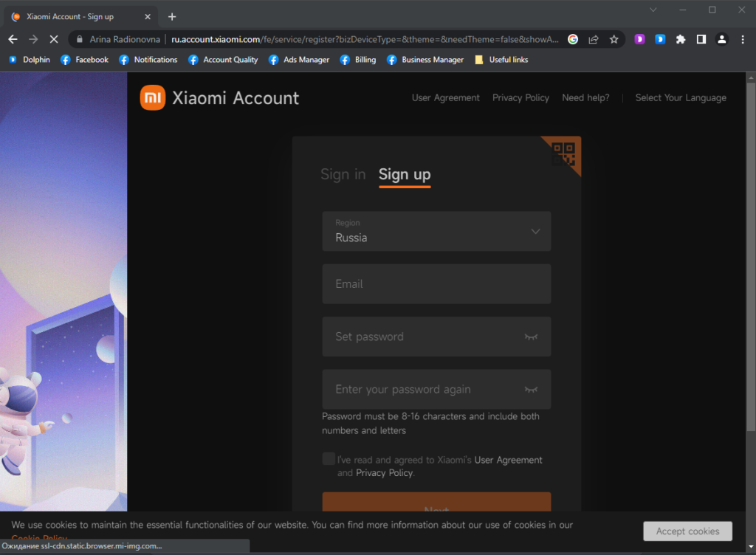Open User Agreement in the top navigation

point(445,98)
